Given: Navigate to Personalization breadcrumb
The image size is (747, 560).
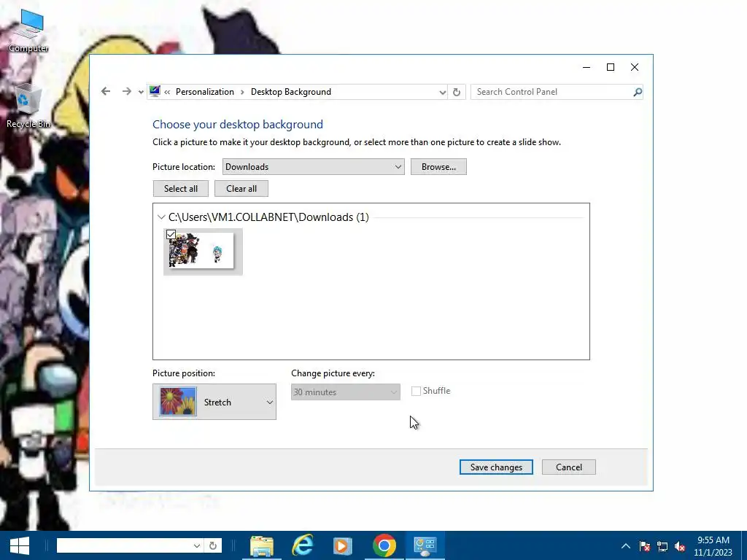Looking at the screenshot, I should point(205,92).
